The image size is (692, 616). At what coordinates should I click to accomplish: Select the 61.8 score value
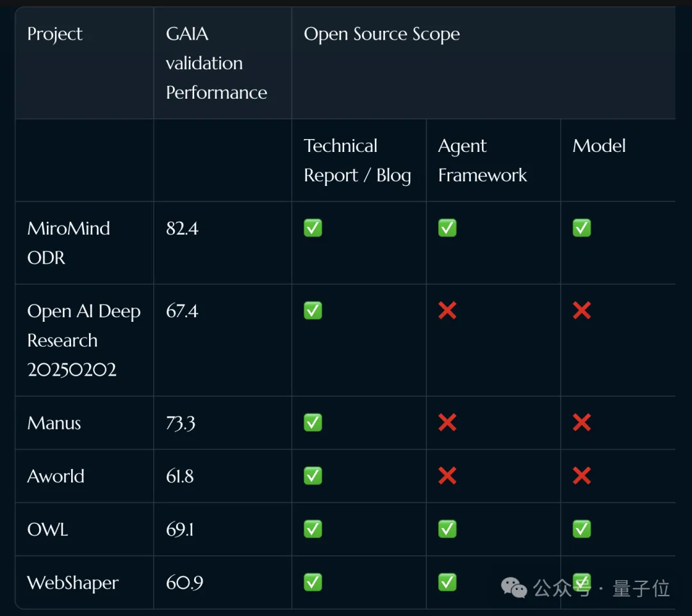(179, 476)
